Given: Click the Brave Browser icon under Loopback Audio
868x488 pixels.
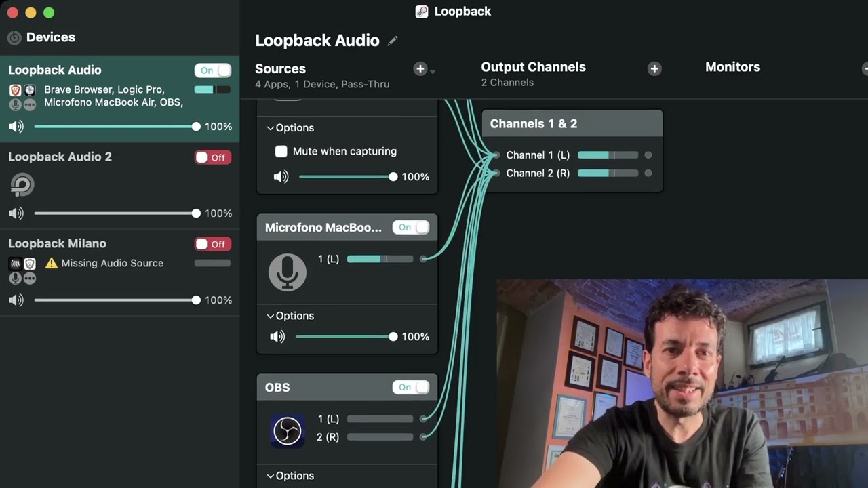Looking at the screenshot, I should [15, 90].
